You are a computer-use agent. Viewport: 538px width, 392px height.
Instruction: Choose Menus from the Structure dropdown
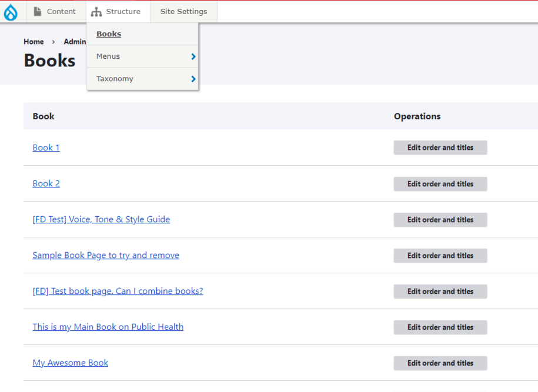[x=108, y=56]
